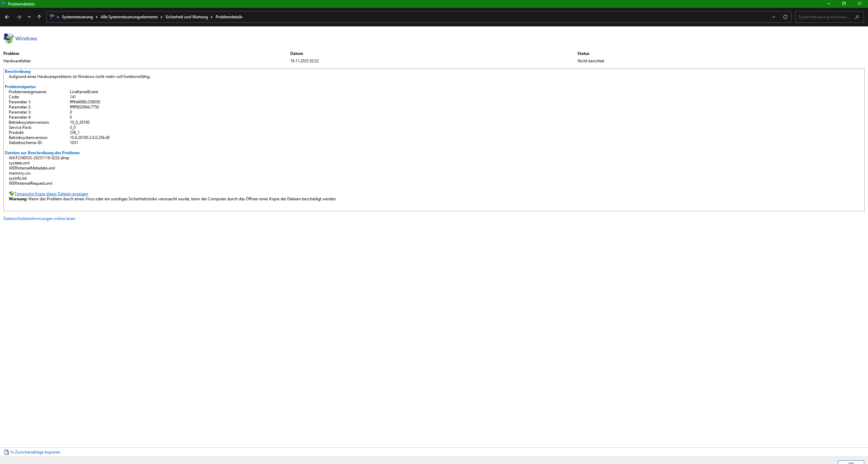The image size is (868, 464).
Task: Click the Windows problem report icon
Action: click(x=8, y=38)
